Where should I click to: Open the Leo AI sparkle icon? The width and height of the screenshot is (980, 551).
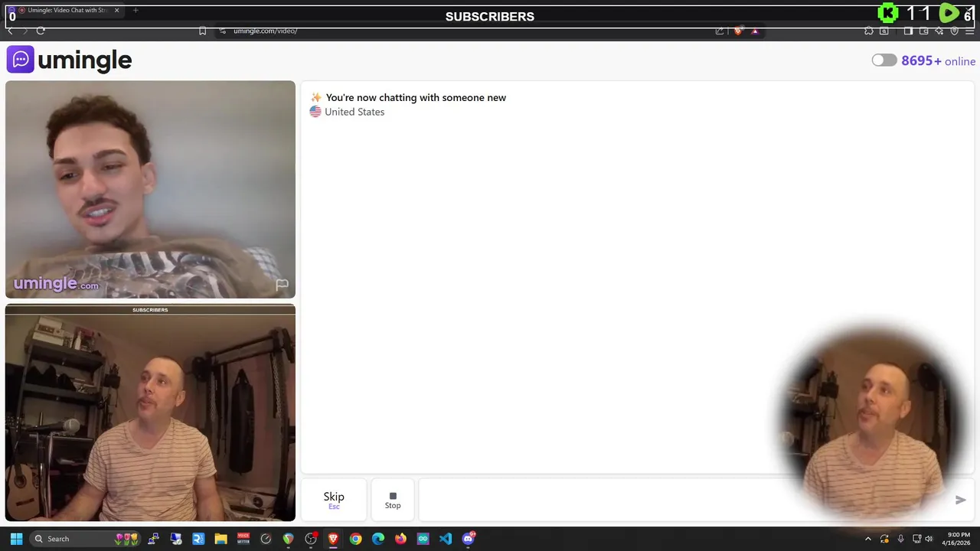click(x=939, y=31)
